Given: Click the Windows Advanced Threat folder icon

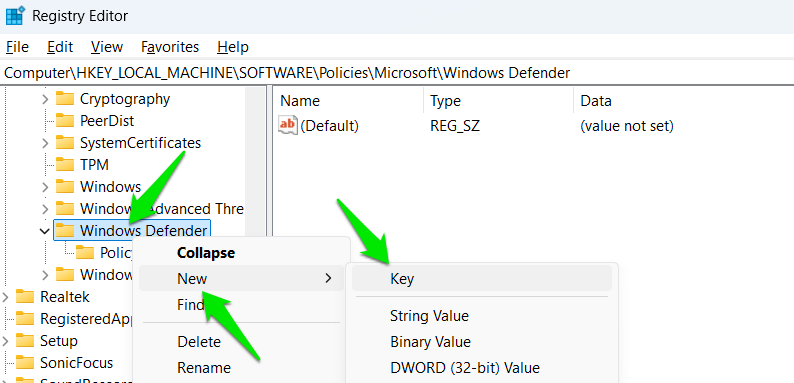Looking at the screenshot, I should click(65, 208).
